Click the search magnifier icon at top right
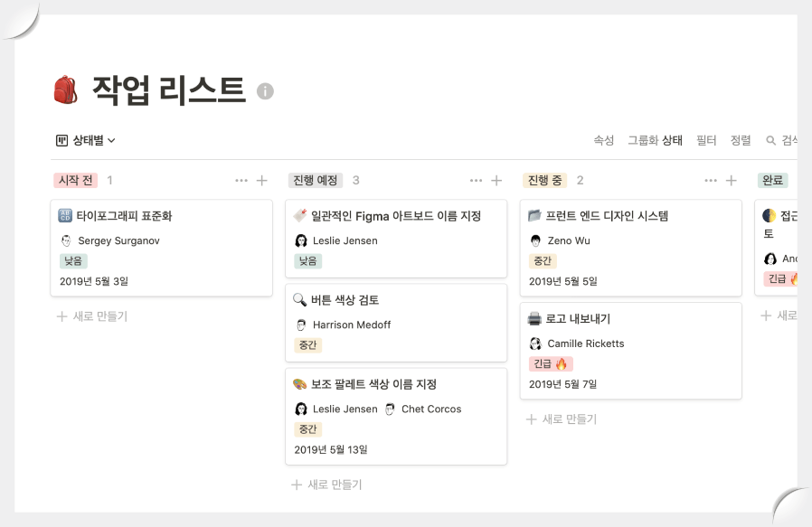 point(770,140)
